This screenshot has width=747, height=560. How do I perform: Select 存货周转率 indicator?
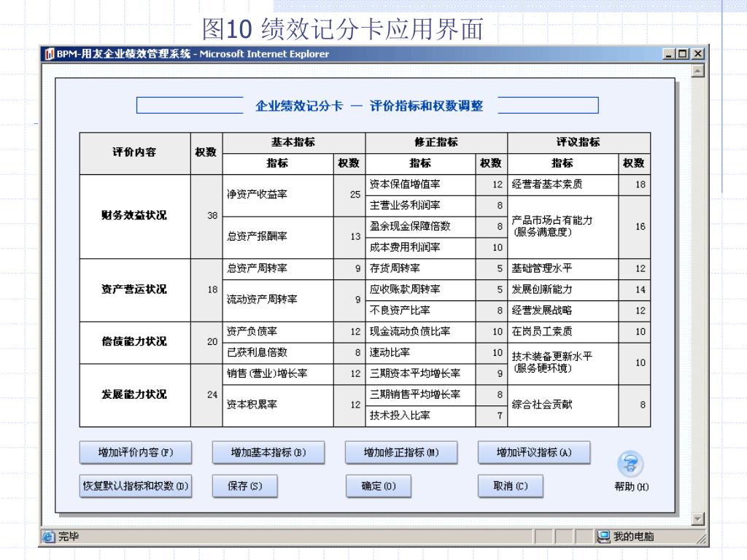420,268
